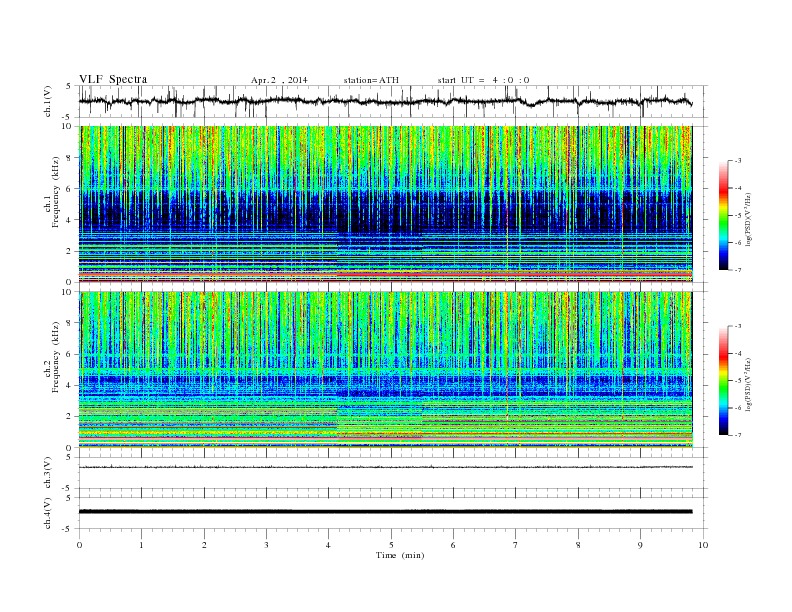Click the time axis tick label "7"
Image resolution: width=792 pixels, height=612 pixels.
(x=516, y=545)
